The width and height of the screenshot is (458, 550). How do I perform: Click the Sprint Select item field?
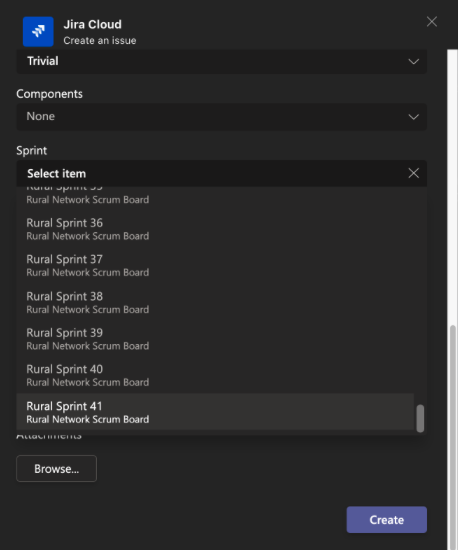click(x=222, y=173)
